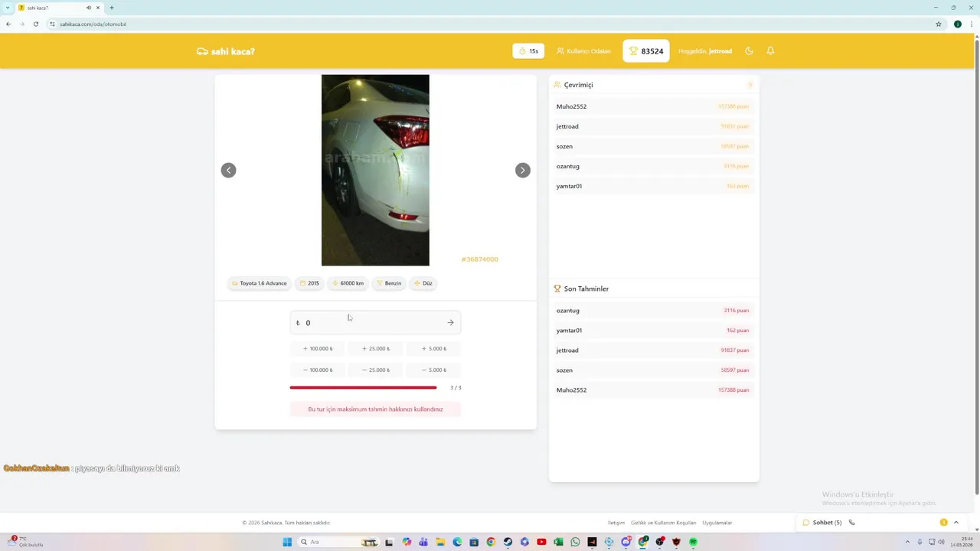Add 100.000 ₺ to the guess

(x=317, y=349)
